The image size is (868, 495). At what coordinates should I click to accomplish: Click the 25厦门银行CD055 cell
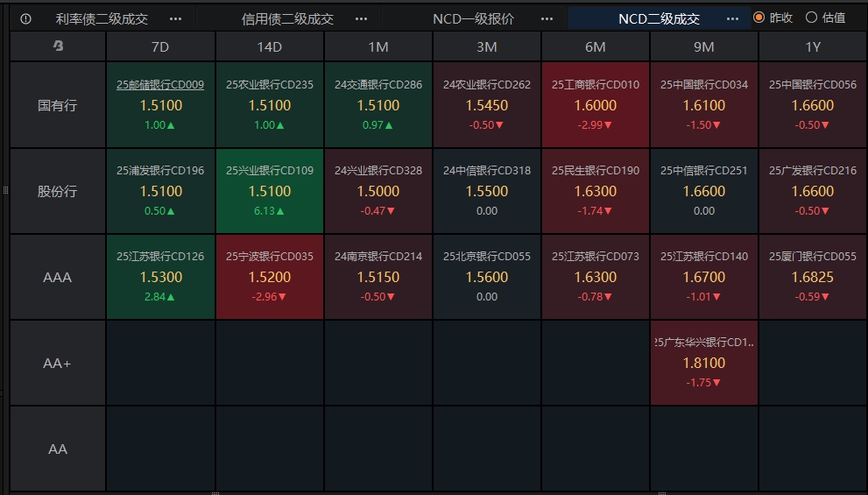813,277
